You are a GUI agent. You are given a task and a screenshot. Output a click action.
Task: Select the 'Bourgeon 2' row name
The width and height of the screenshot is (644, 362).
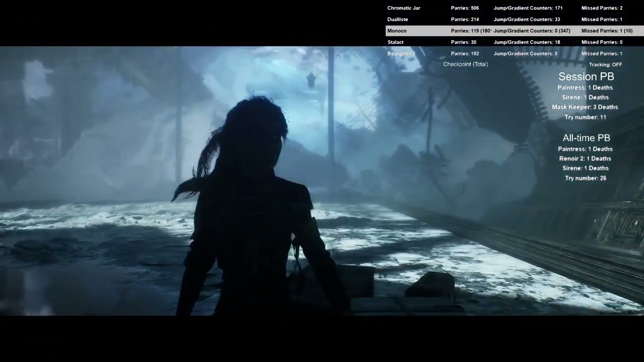coord(401,54)
